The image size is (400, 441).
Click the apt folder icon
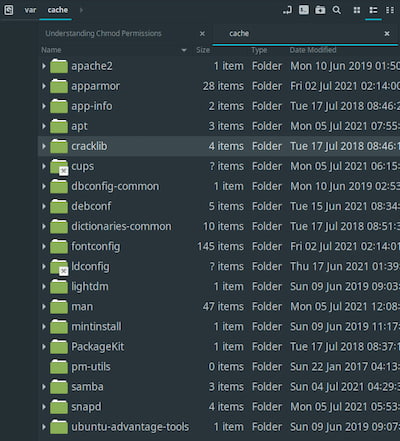[59, 126]
